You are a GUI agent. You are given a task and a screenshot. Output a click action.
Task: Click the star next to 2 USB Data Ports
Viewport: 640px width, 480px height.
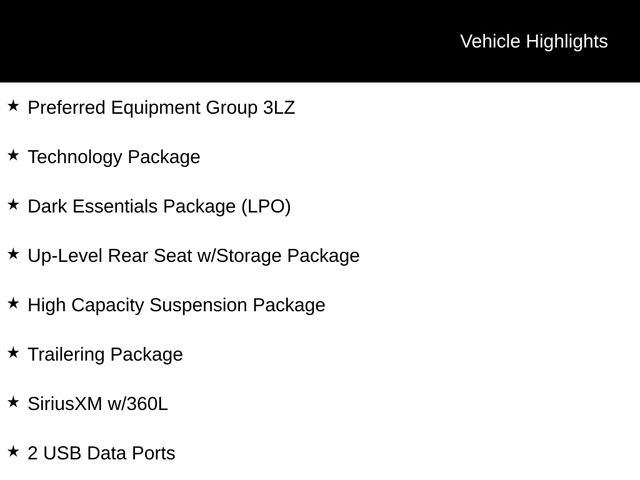(13, 451)
